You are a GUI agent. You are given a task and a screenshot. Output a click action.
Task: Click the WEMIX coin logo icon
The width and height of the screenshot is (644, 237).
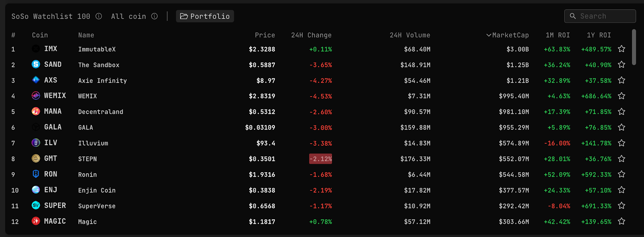coord(36,96)
